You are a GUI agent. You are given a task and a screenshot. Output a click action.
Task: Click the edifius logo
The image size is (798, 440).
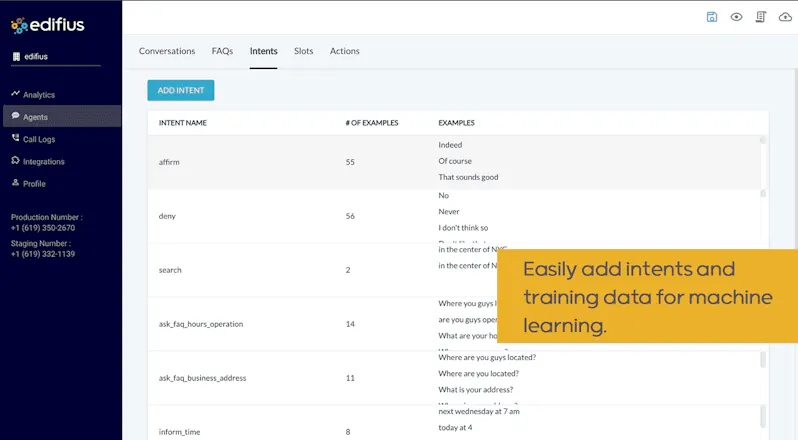point(48,25)
